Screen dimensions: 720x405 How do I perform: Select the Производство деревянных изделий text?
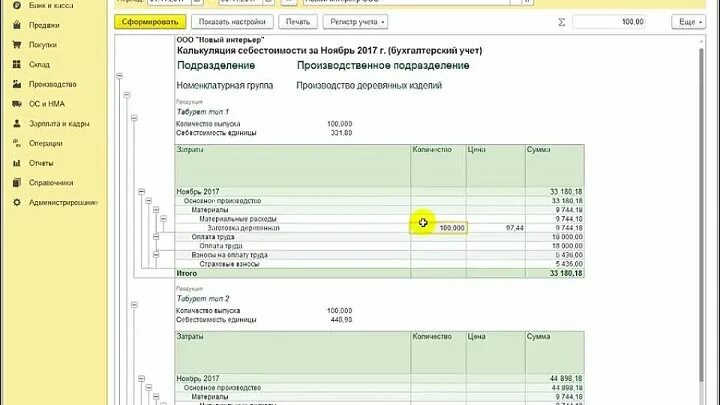pyautogui.click(x=369, y=85)
